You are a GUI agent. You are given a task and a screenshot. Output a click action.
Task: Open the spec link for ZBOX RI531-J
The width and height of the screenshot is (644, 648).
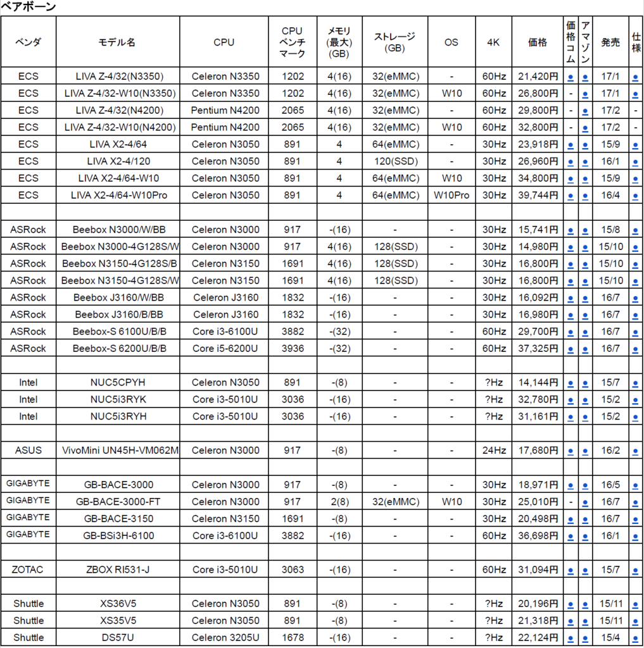coord(636,571)
